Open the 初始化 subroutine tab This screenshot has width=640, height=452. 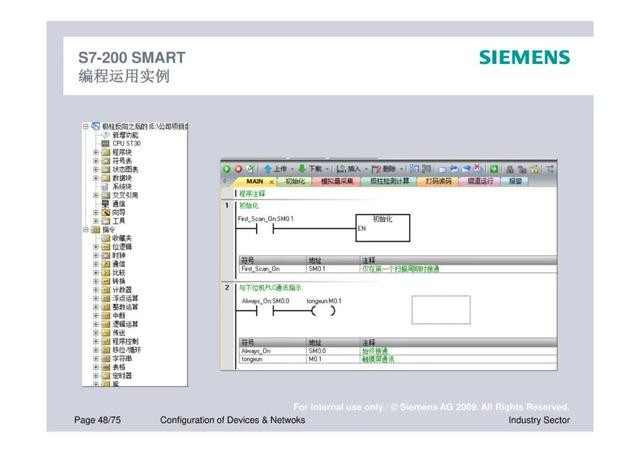(295, 181)
